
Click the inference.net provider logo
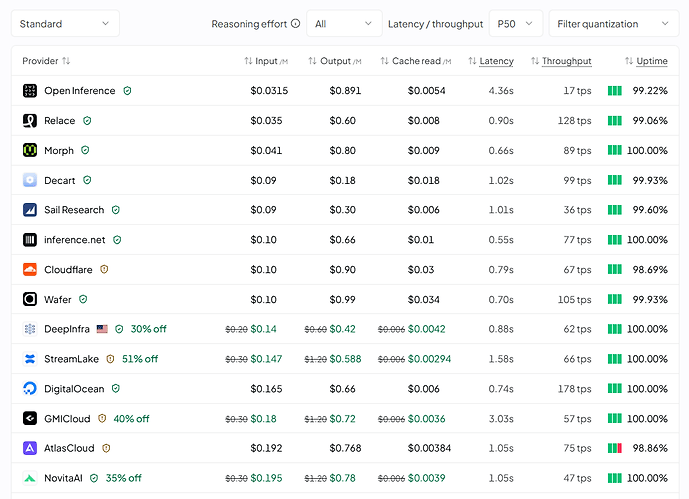point(30,240)
